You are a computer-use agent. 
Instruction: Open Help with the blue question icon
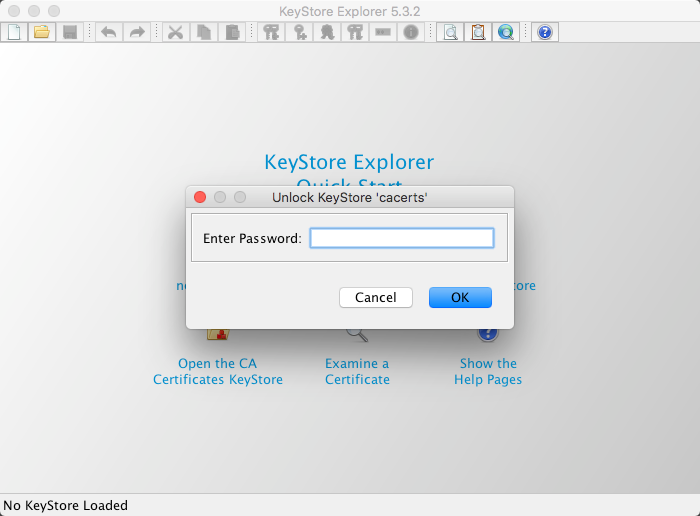click(545, 32)
